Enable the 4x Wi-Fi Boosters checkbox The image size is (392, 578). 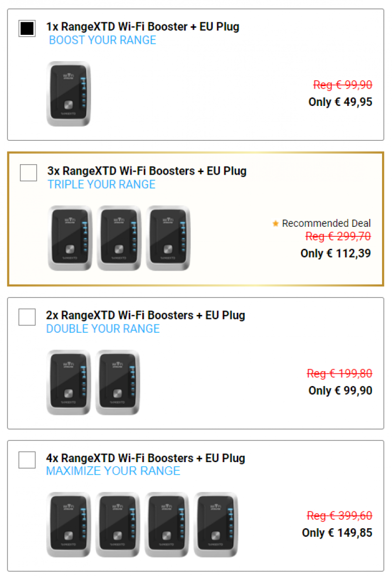click(x=27, y=460)
